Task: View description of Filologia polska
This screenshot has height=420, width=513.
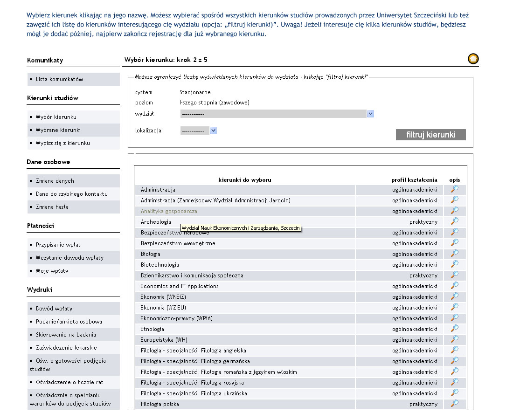Action: [x=454, y=404]
